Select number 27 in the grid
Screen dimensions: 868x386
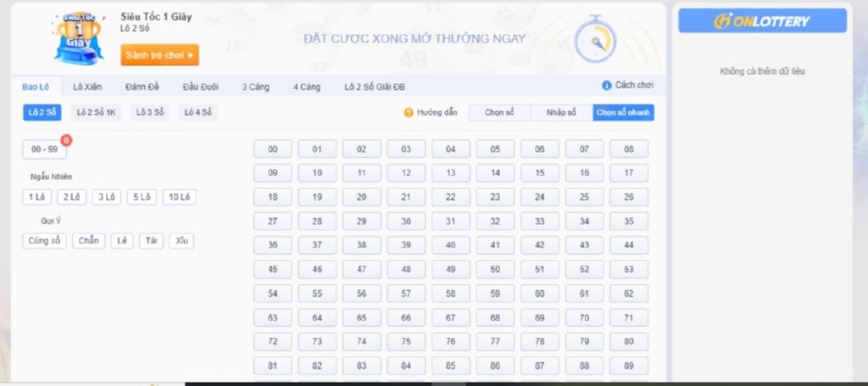coord(273,221)
